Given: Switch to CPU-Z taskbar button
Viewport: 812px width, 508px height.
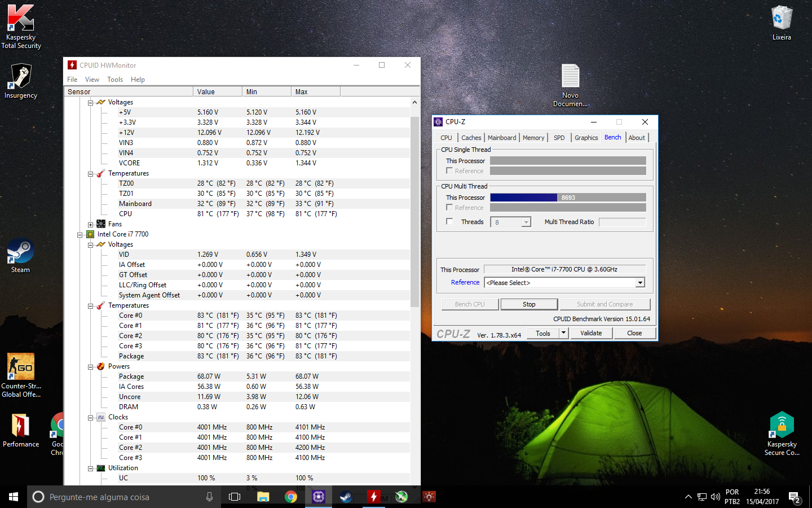Looking at the screenshot, I should pos(319,497).
